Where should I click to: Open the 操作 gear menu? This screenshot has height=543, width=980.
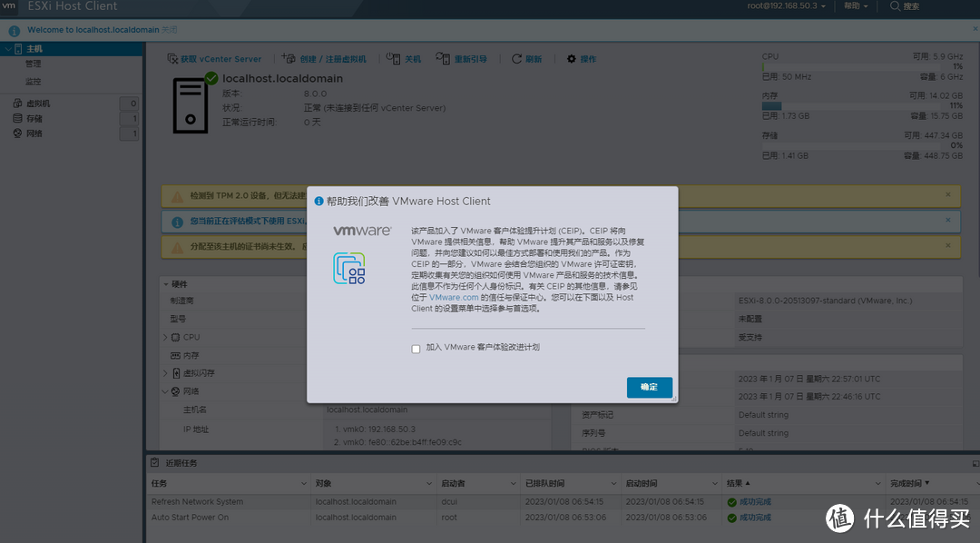[x=581, y=58]
